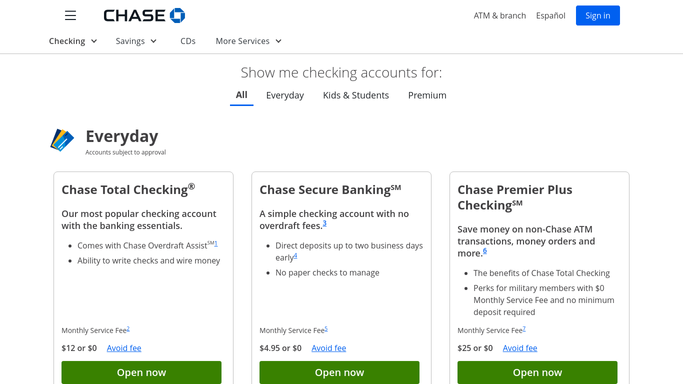
Task: Open now for Chase Secure Banking
Action: click(339, 372)
